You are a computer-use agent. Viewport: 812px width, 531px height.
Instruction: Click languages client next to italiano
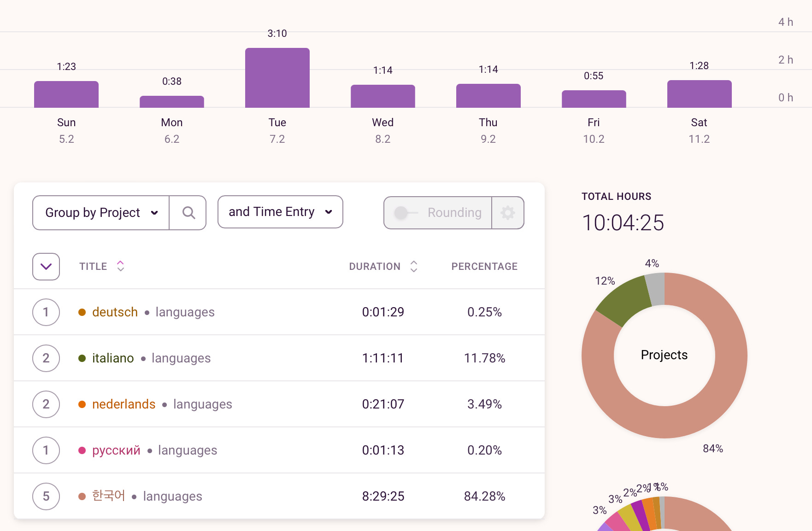[x=181, y=358]
